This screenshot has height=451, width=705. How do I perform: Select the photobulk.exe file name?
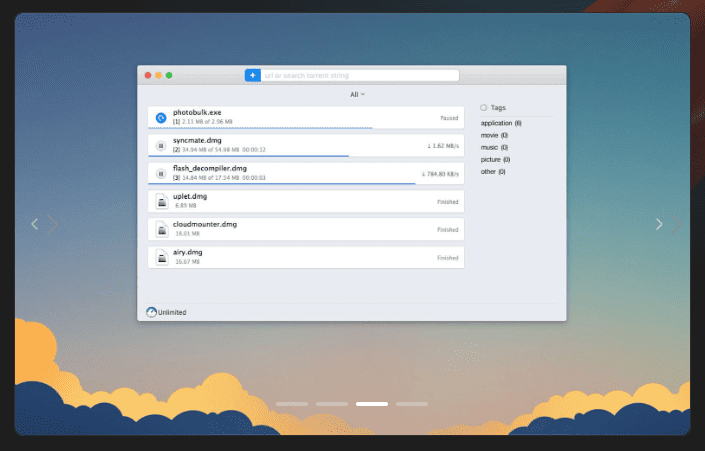(197, 112)
